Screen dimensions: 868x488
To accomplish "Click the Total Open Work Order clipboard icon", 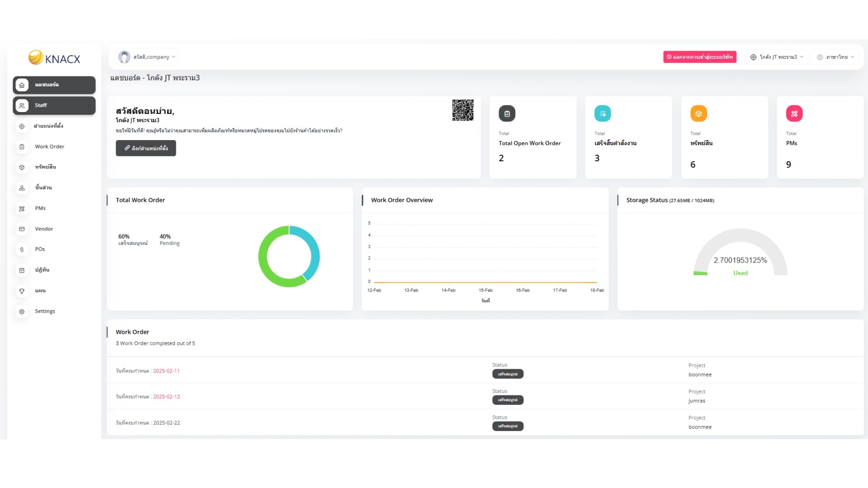I will tap(507, 114).
